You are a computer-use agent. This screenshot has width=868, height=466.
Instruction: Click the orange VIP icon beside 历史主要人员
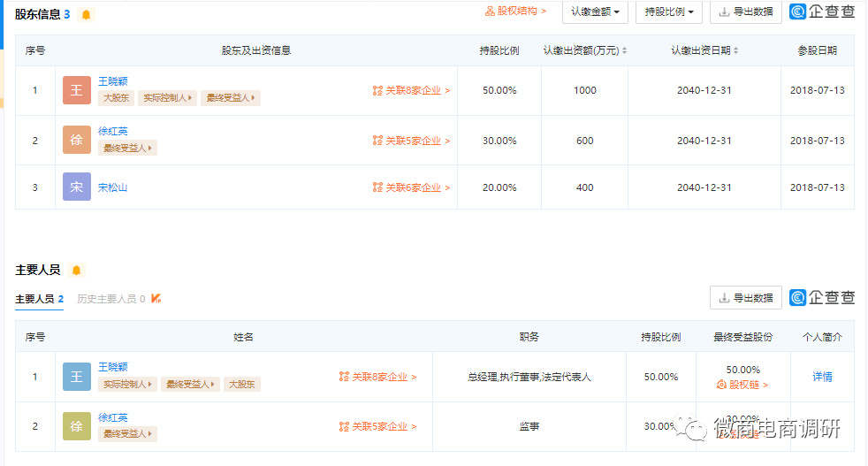tap(156, 299)
